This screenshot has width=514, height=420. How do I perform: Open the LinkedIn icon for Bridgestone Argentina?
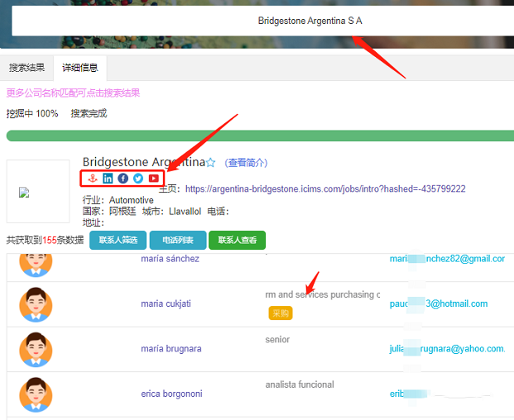point(108,179)
